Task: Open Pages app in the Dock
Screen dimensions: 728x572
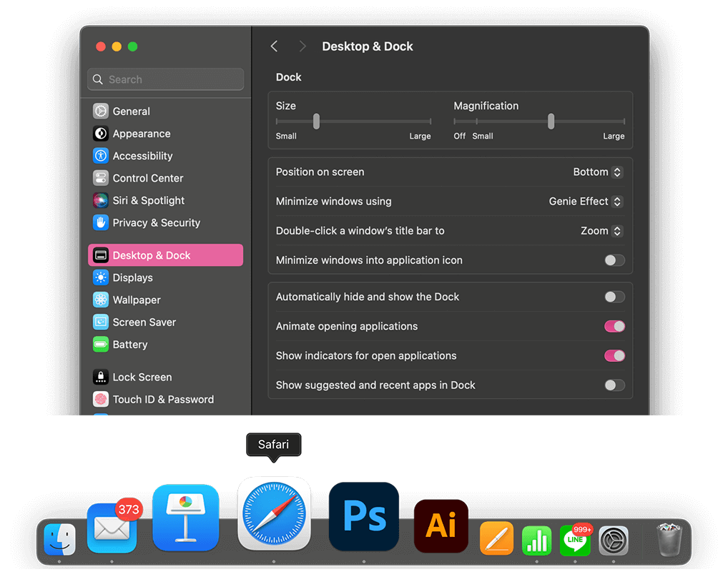Action: click(496, 538)
